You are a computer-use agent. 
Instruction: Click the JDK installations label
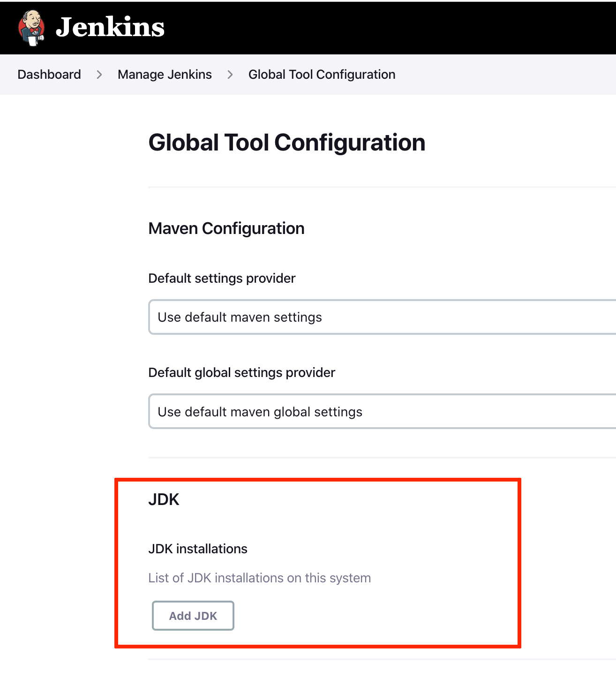[198, 549]
